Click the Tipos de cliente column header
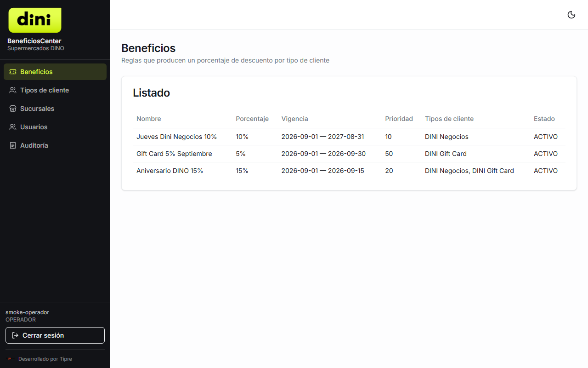 click(x=449, y=119)
